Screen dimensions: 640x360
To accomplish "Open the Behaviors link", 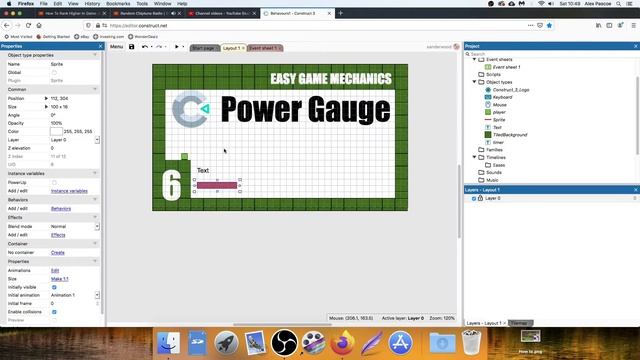I will coord(61,209).
